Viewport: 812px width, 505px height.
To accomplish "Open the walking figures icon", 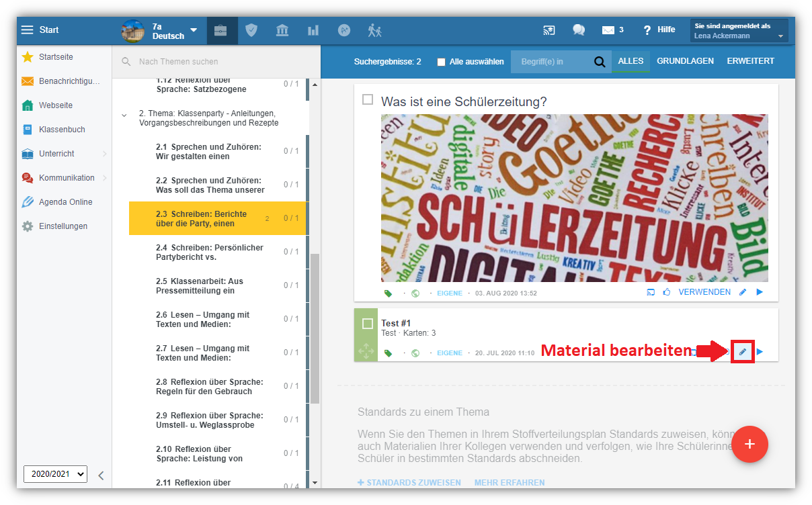I will coord(375,30).
